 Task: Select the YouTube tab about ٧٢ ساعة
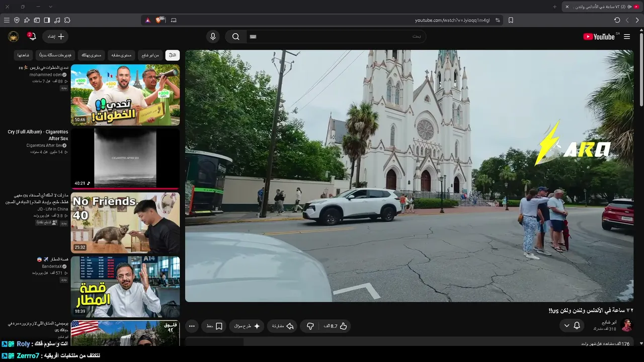point(603,7)
